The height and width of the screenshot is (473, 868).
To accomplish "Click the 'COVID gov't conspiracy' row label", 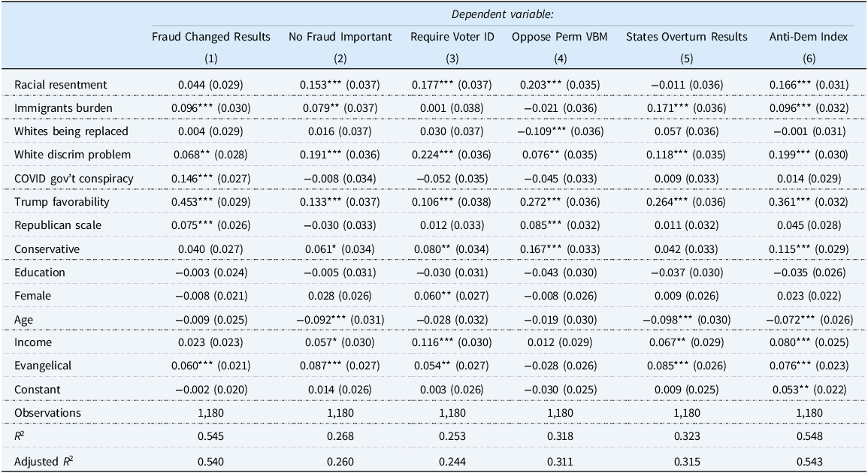I will click(74, 178).
